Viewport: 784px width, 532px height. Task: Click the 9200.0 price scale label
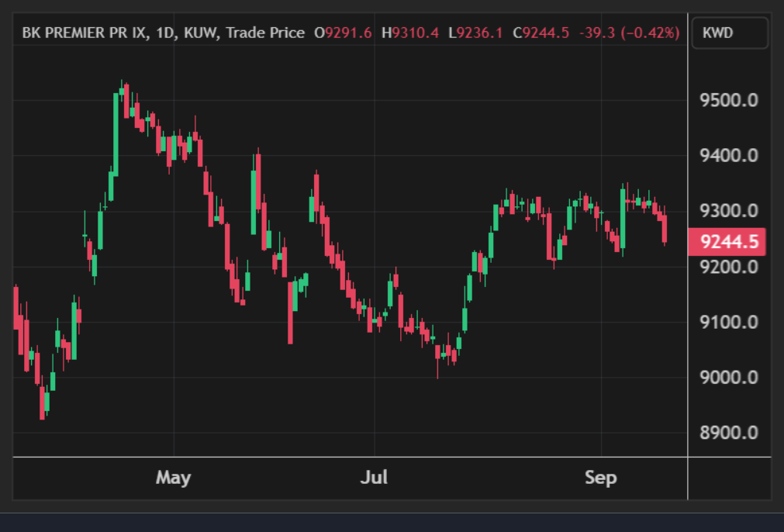pos(729,267)
